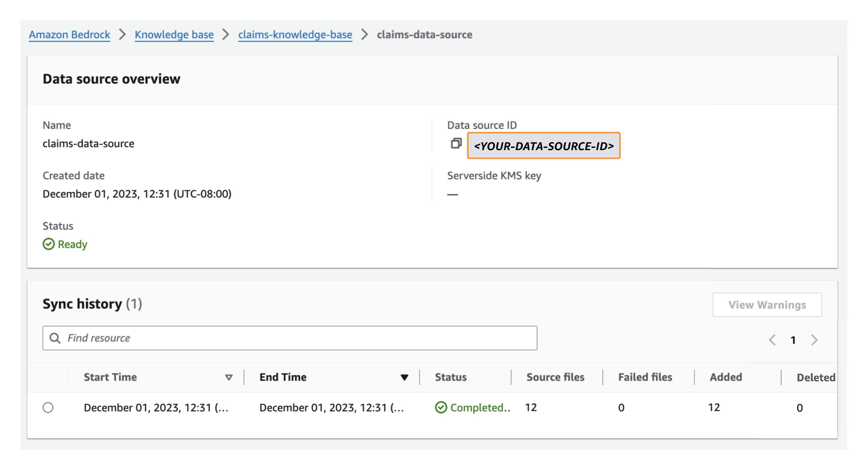Focus the Find resource search field
Viewport: 868px width, 470px height.
(x=290, y=338)
